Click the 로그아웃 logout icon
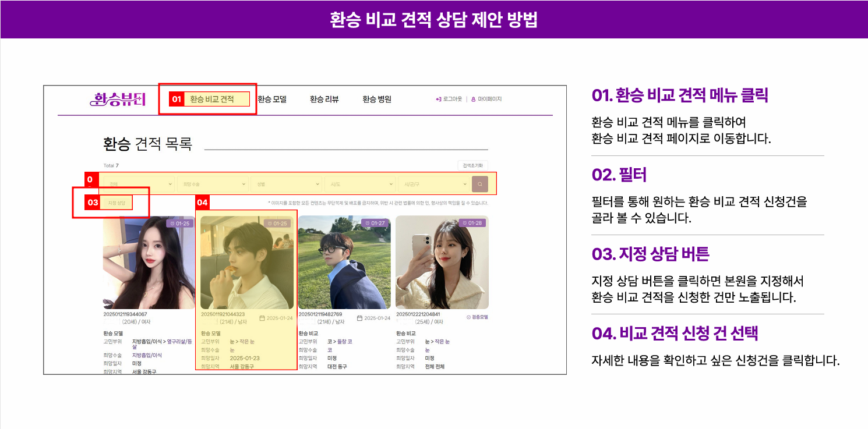 [x=439, y=100]
